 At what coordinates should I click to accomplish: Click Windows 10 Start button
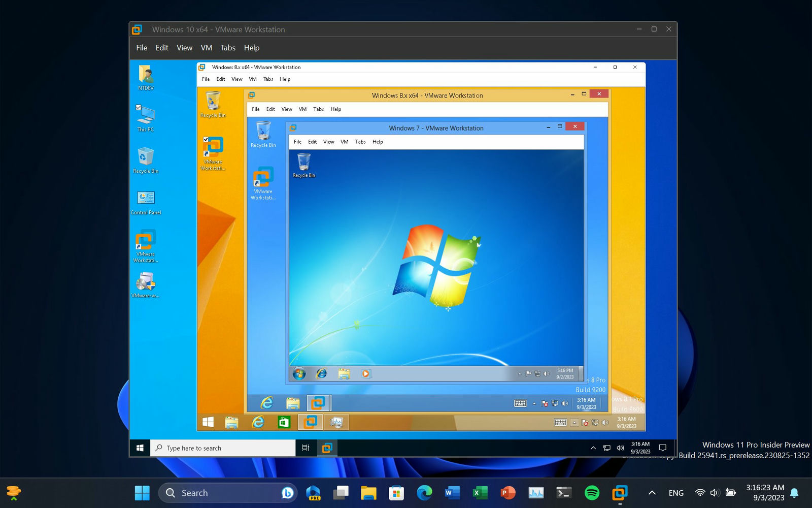point(140,448)
